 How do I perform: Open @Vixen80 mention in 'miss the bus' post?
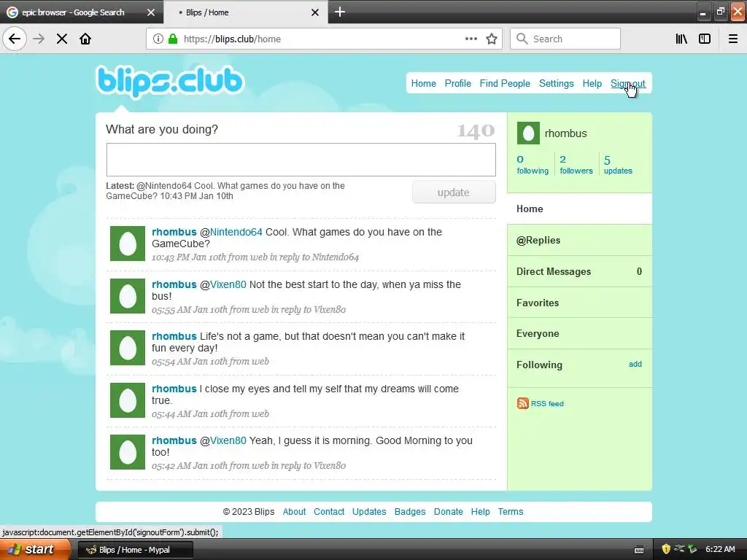point(228,284)
